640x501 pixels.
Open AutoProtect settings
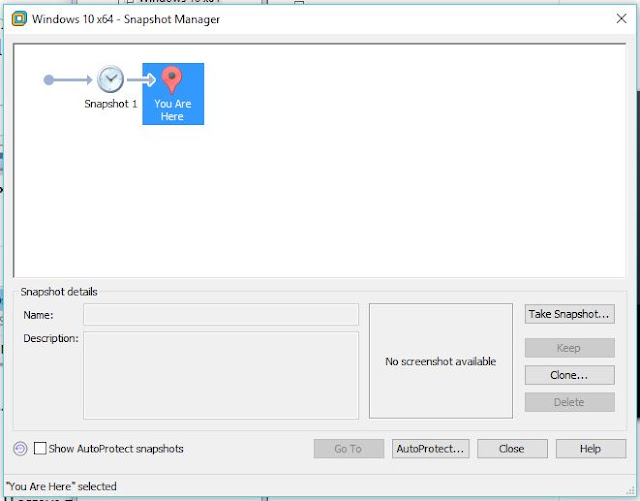(x=430, y=449)
